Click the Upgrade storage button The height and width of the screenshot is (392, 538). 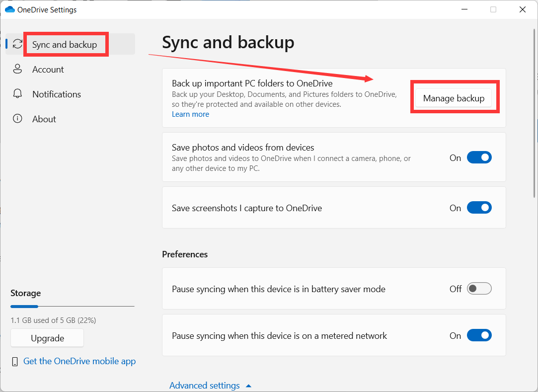[47, 338]
